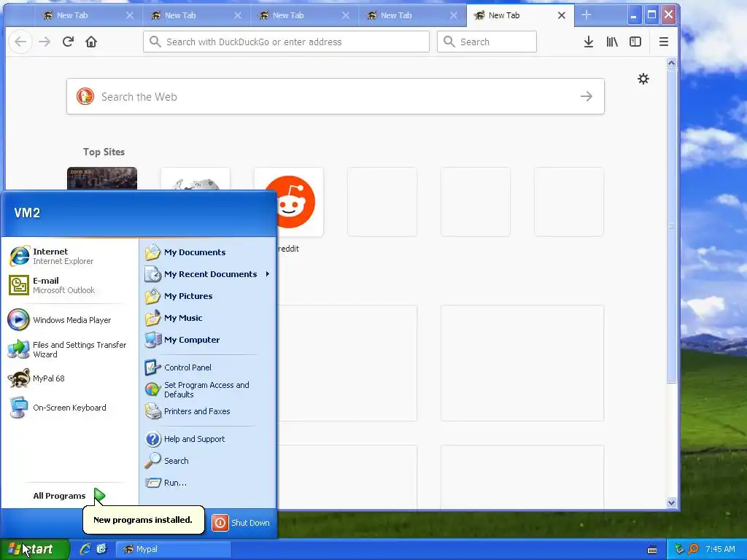Viewport: 747px width, 560px height.
Task: Click the orange magnifier tray icon
Action: (693, 549)
